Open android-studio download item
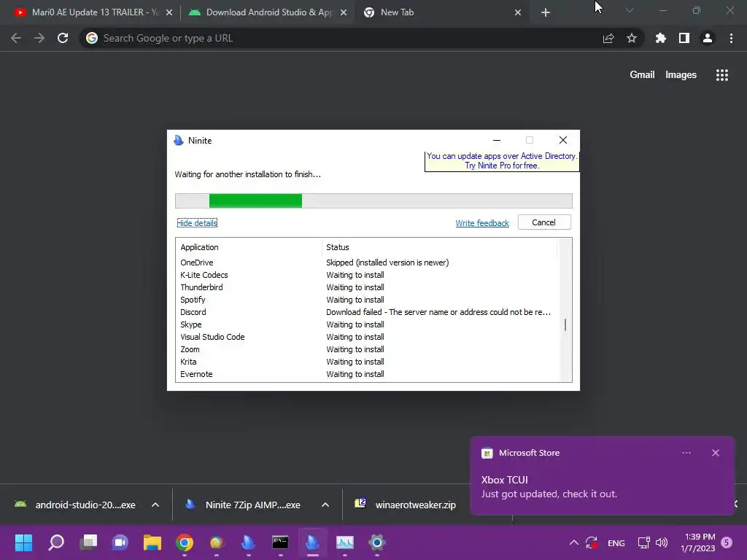747x560 pixels. point(75,505)
